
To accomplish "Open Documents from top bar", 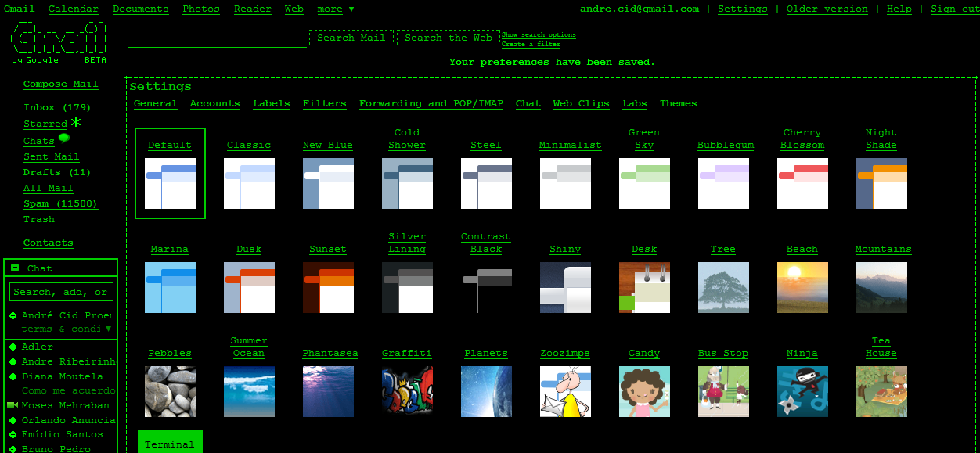I will 141,9.
